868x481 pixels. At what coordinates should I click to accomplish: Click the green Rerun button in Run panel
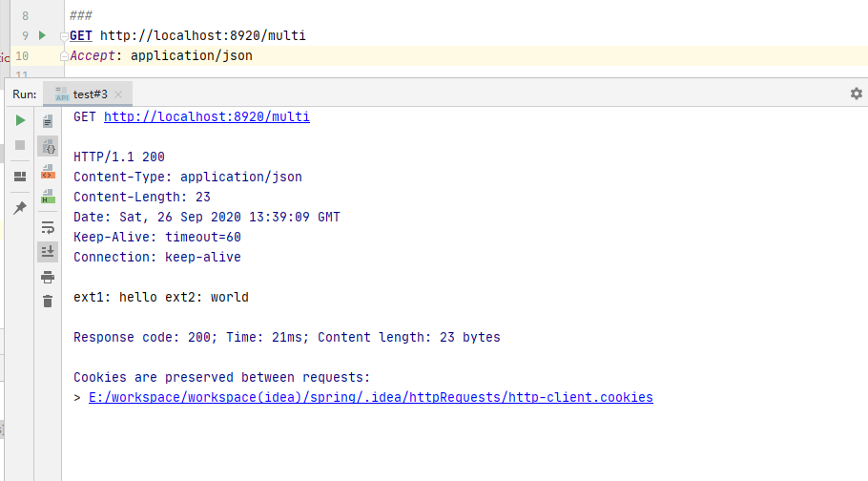pos(20,120)
